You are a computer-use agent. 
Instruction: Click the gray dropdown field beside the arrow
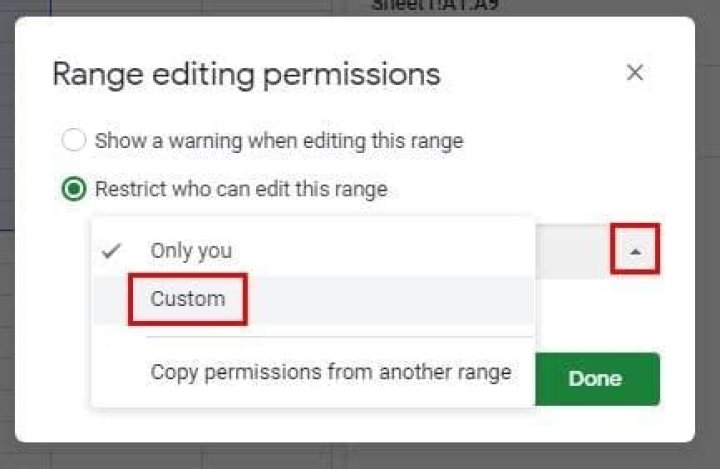(572, 253)
